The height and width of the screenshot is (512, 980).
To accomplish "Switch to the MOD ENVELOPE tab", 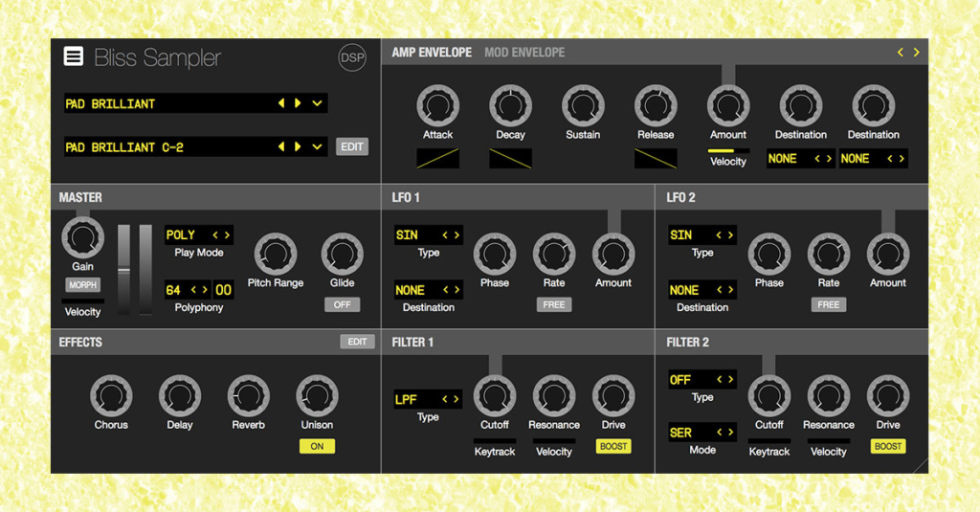I will pyautogui.click(x=524, y=53).
